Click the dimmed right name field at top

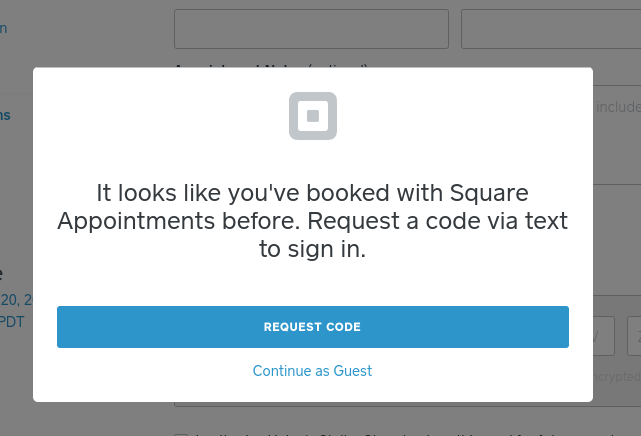(551, 29)
